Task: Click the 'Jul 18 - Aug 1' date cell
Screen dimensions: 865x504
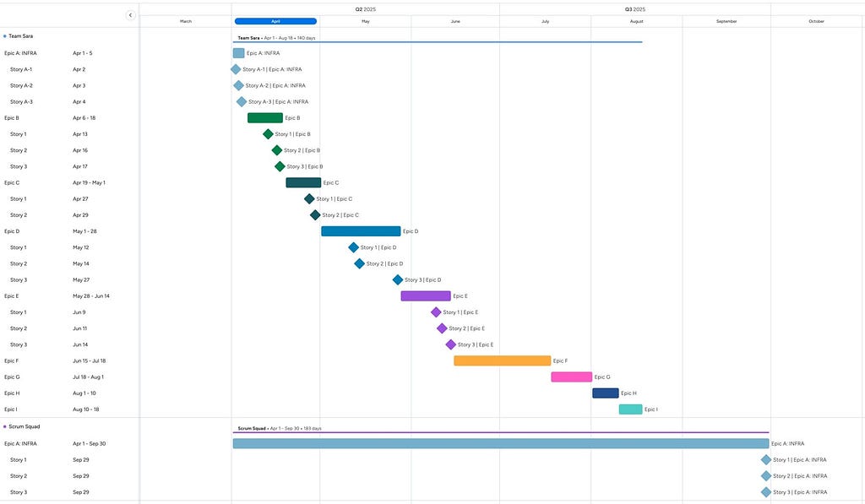Action: (88, 377)
